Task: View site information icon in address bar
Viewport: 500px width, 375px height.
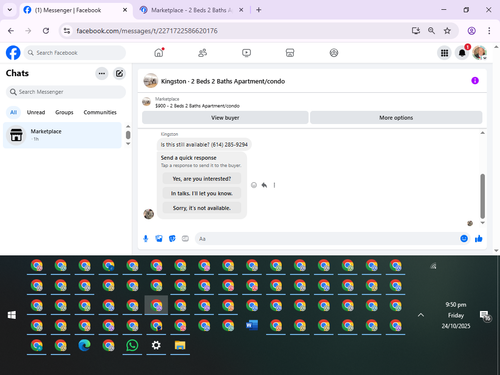Action: coord(67,31)
